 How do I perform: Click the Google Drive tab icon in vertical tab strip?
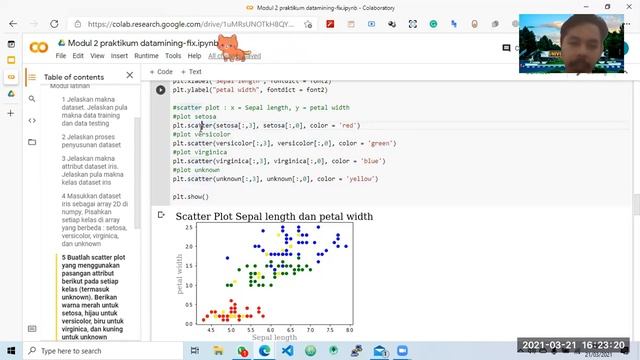(x=11, y=93)
